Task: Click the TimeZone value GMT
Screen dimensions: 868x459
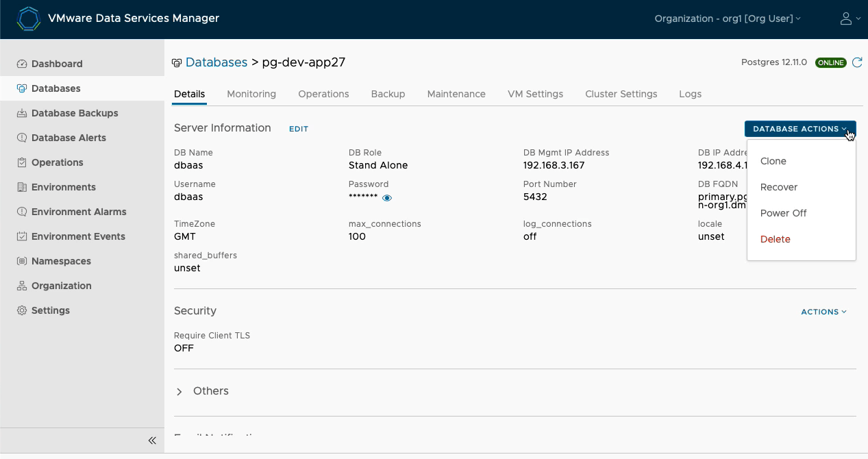Action: (185, 236)
